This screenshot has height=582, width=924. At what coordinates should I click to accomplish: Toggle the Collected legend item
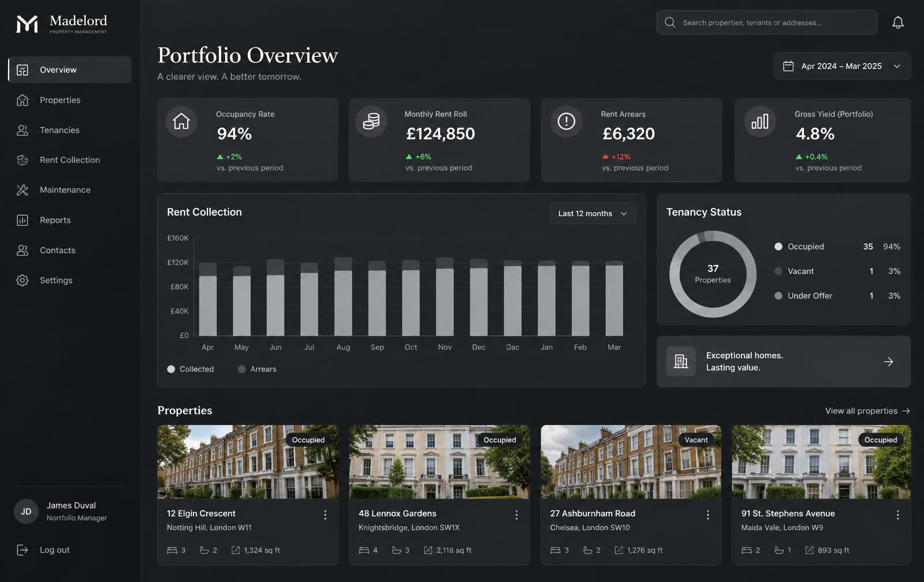[x=191, y=369]
